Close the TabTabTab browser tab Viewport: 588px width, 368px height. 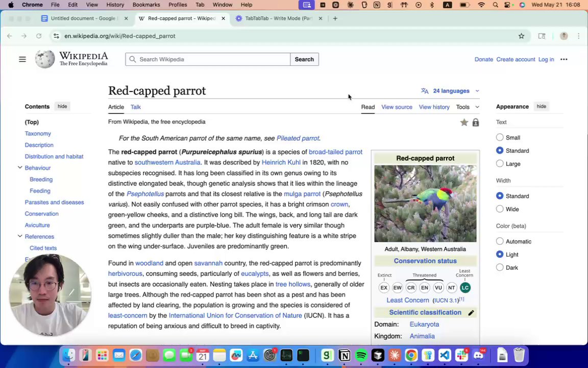coord(320,18)
